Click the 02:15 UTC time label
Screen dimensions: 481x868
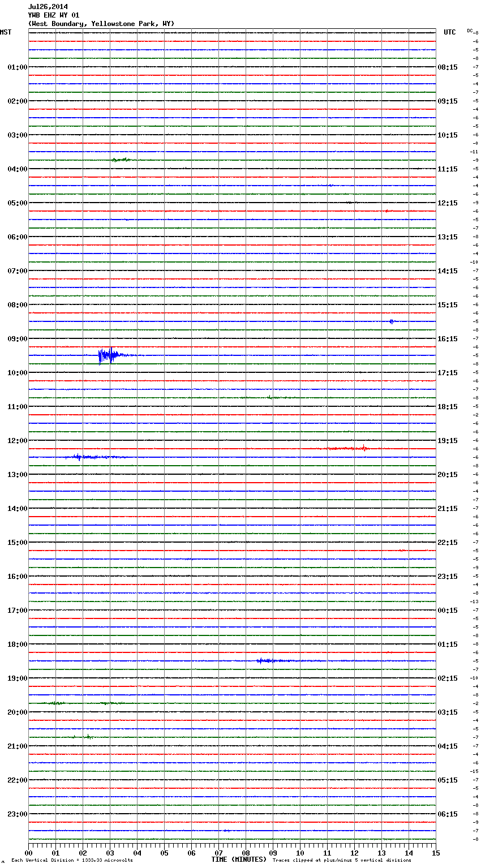pyautogui.click(x=448, y=678)
